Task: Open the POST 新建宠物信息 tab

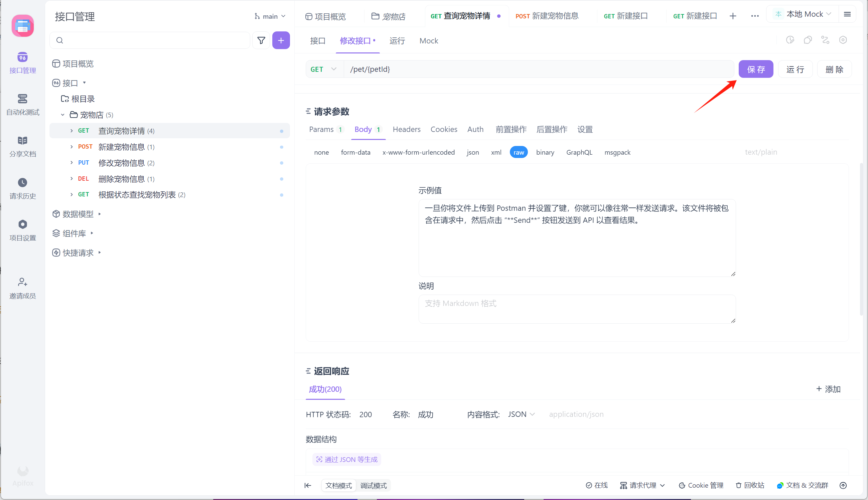Action: point(547,16)
